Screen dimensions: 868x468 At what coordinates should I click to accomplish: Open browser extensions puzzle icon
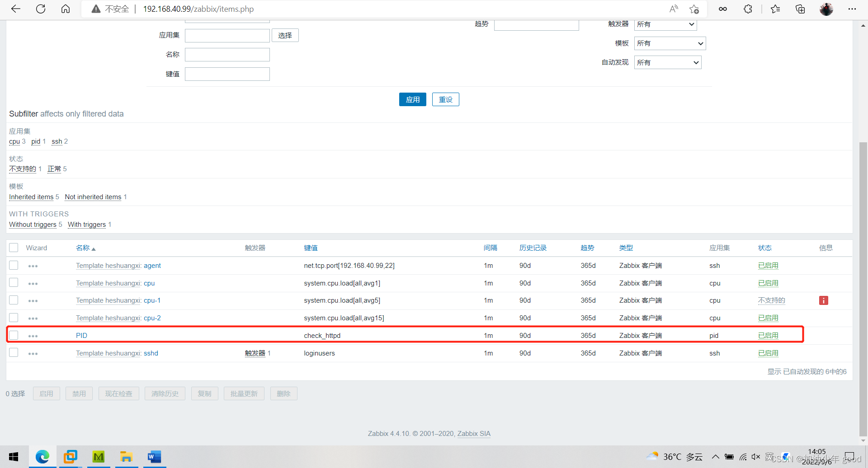[748, 9]
